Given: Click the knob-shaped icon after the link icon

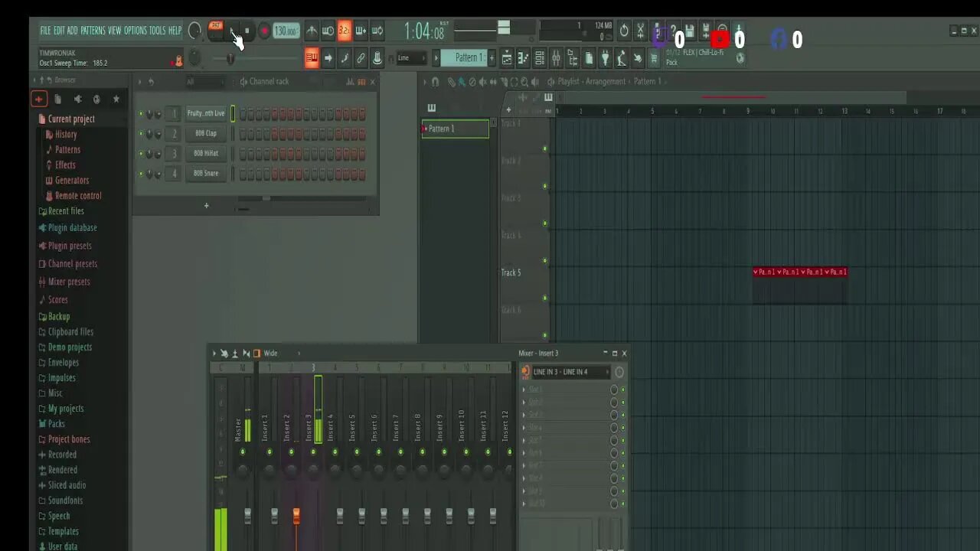Looking at the screenshot, I should pos(377,58).
